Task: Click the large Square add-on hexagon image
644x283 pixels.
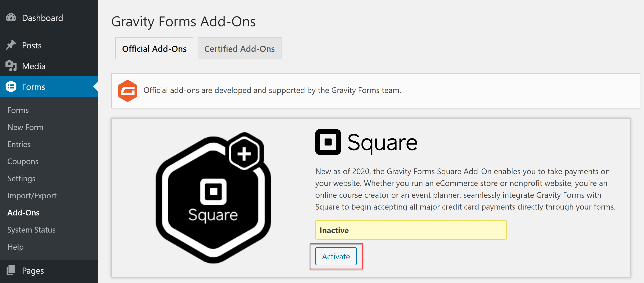Action: 213,198
